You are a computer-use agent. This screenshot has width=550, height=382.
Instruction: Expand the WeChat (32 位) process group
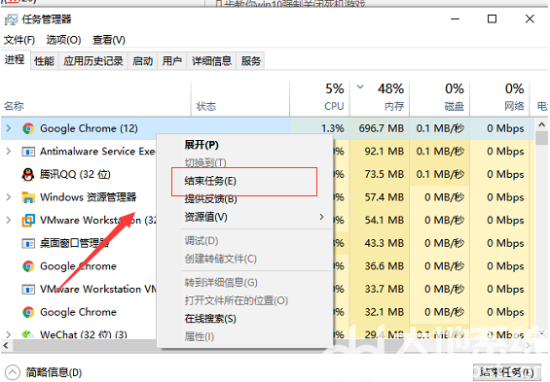pyautogui.click(x=9, y=334)
